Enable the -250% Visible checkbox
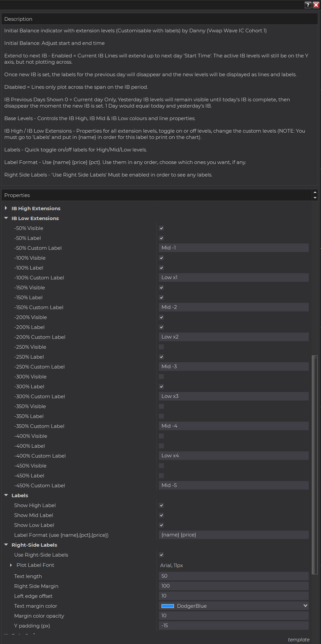Image resolution: width=321 pixels, height=644 pixels. click(161, 347)
